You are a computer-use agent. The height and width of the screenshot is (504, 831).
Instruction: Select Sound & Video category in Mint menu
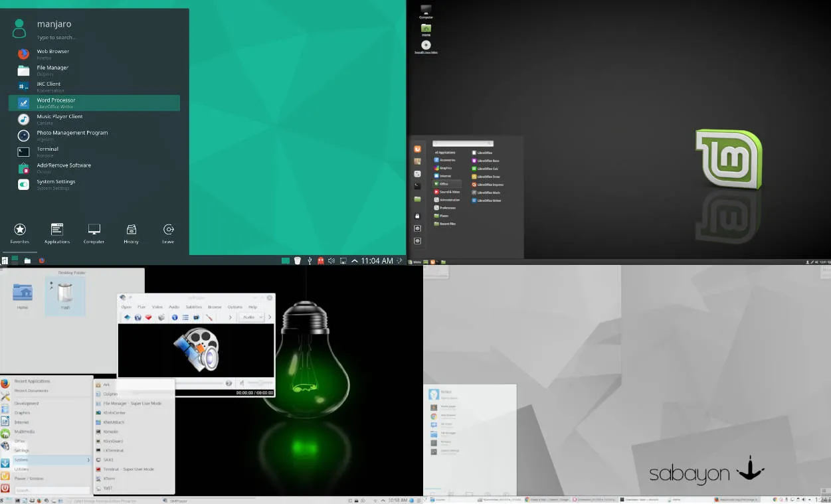pyautogui.click(x=447, y=192)
